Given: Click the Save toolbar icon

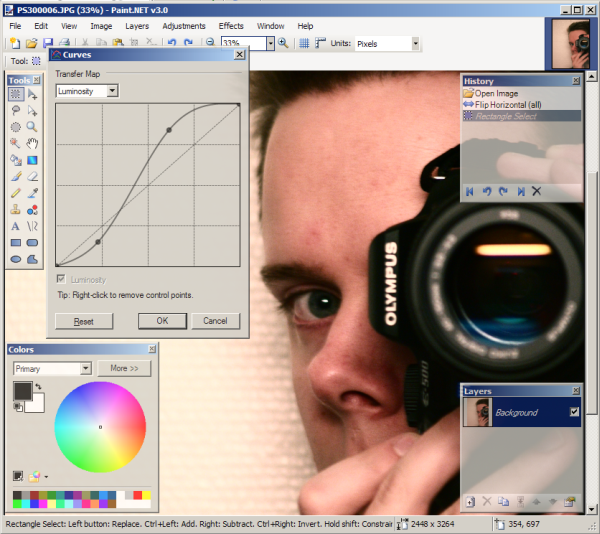Looking at the screenshot, I should coord(48,43).
